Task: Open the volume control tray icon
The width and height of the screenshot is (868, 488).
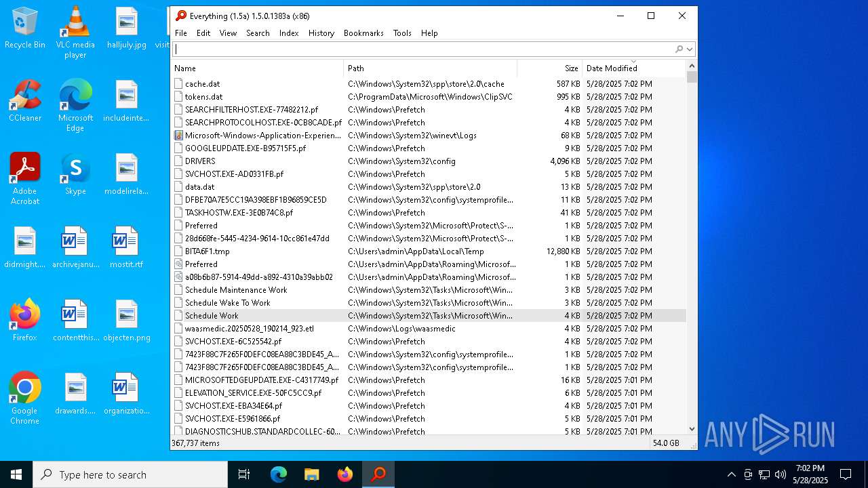Action: (781, 474)
